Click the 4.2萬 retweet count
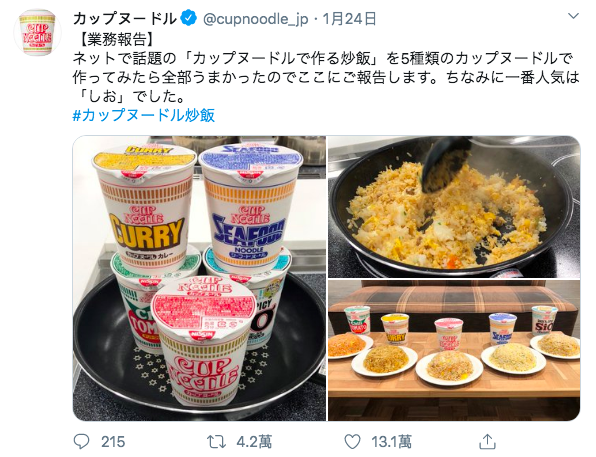Image resolution: width=596 pixels, height=457 pixels. click(x=254, y=442)
